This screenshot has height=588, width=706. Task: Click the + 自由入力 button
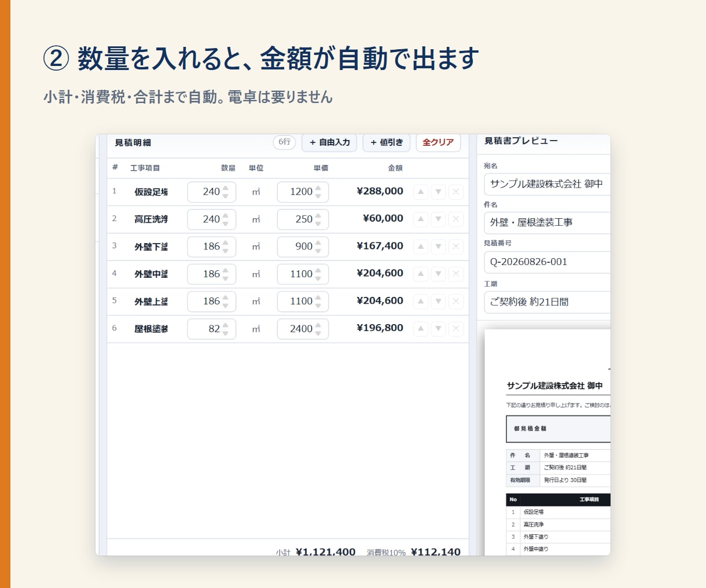point(329,142)
